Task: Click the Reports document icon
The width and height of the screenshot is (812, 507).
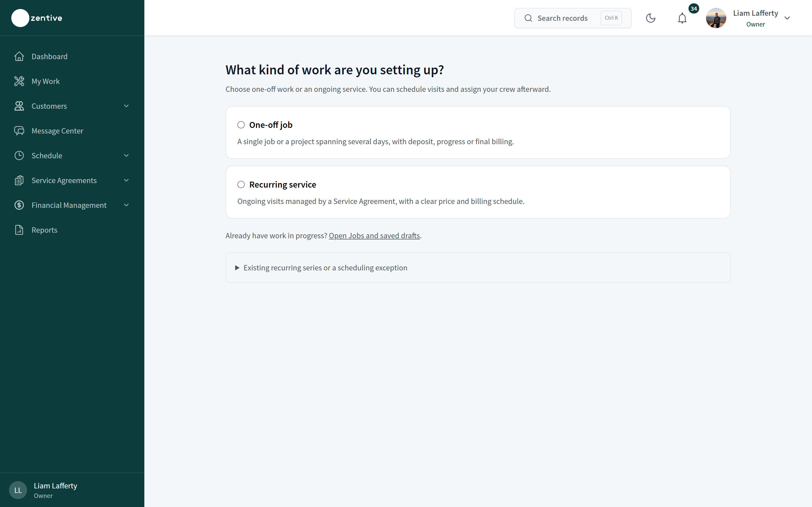Action: (x=19, y=230)
